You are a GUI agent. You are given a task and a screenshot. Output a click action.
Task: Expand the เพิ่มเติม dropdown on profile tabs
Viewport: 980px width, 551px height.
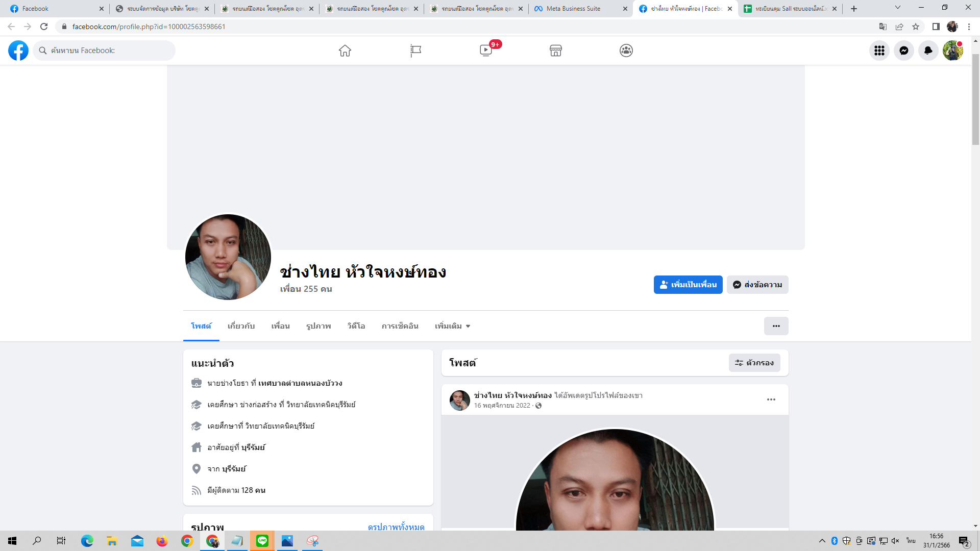pyautogui.click(x=452, y=326)
